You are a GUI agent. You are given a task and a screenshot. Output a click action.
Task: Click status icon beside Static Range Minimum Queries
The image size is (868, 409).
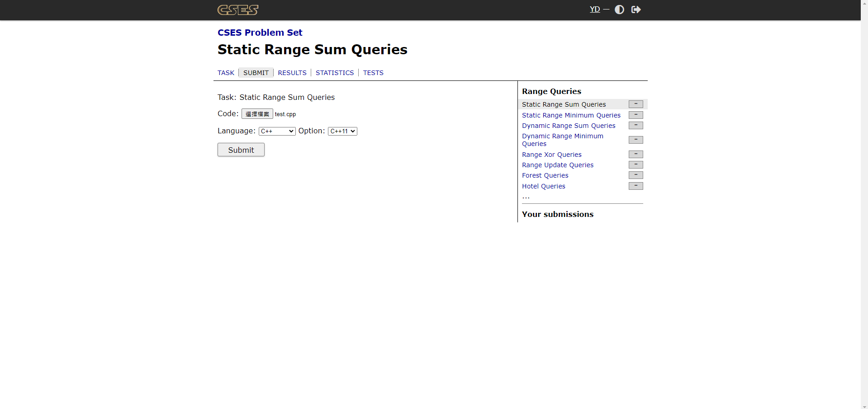tap(636, 115)
